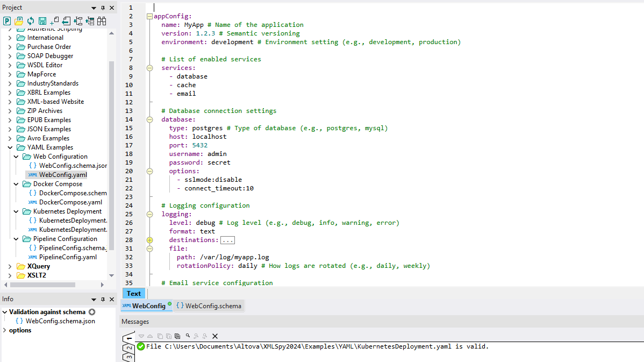644x362 pixels.
Task: Reload the project using the refresh icon
Action: pos(31,20)
